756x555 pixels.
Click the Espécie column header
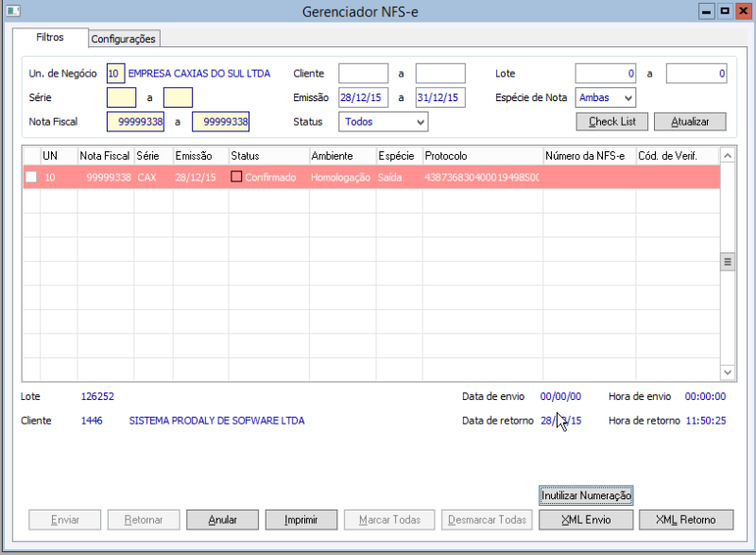pyautogui.click(x=399, y=156)
